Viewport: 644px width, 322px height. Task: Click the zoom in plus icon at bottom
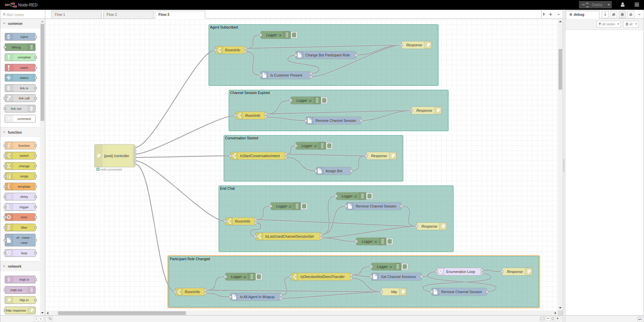click(x=558, y=319)
